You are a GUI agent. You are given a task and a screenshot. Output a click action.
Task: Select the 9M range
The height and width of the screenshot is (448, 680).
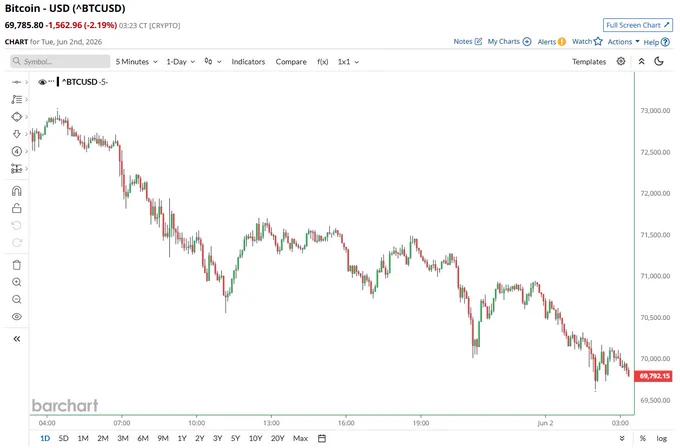pos(163,438)
